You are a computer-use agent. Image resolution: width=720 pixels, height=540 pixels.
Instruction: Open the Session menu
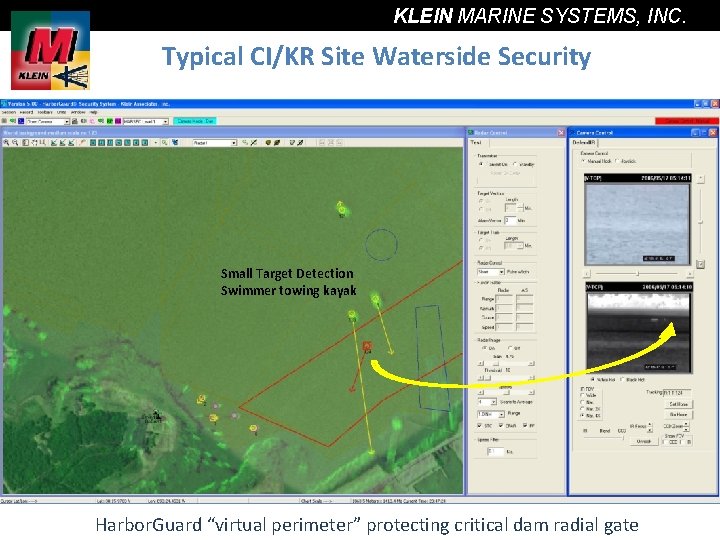9,112
